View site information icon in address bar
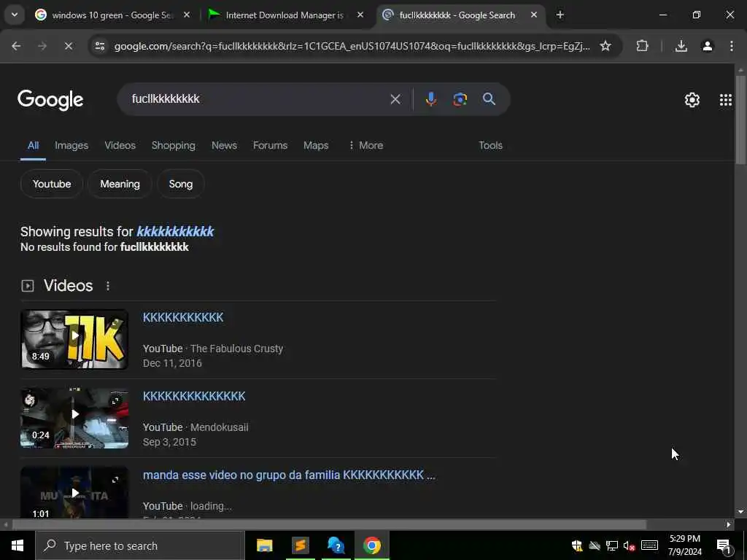The height and width of the screenshot is (560, 747). [100, 46]
